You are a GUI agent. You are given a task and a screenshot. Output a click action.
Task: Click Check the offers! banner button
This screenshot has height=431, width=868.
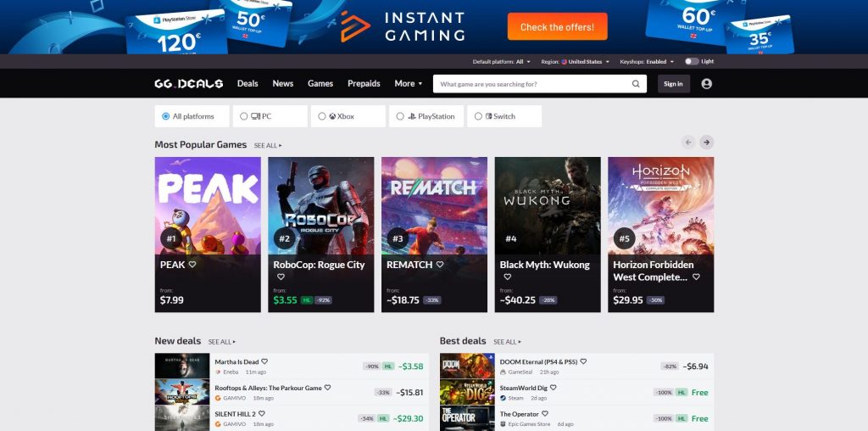pyautogui.click(x=557, y=26)
